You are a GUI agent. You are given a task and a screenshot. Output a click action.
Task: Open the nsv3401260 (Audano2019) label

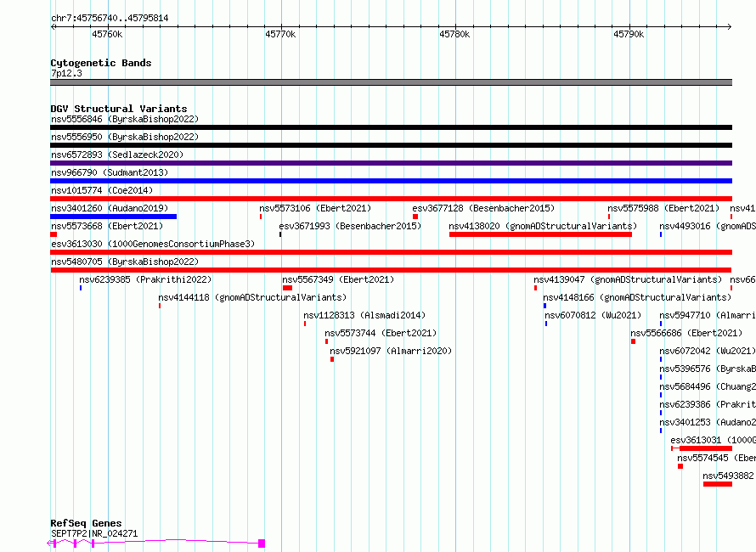pyautogui.click(x=110, y=208)
